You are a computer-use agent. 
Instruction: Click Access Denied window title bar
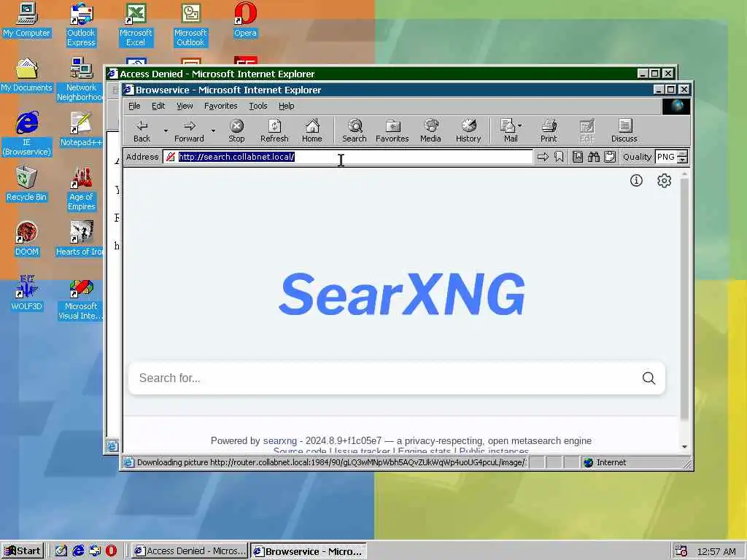(x=371, y=74)
